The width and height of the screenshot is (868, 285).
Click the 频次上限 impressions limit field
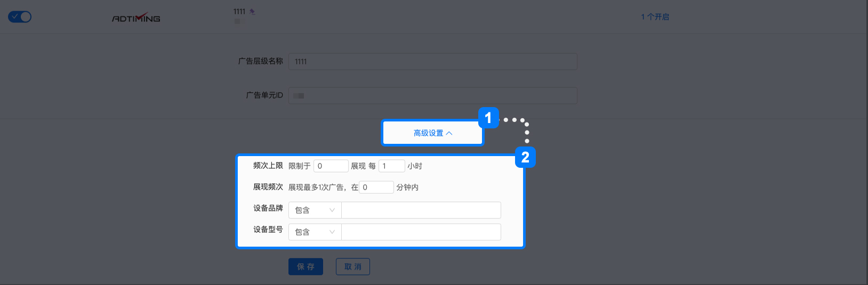(x=331, y=166)
